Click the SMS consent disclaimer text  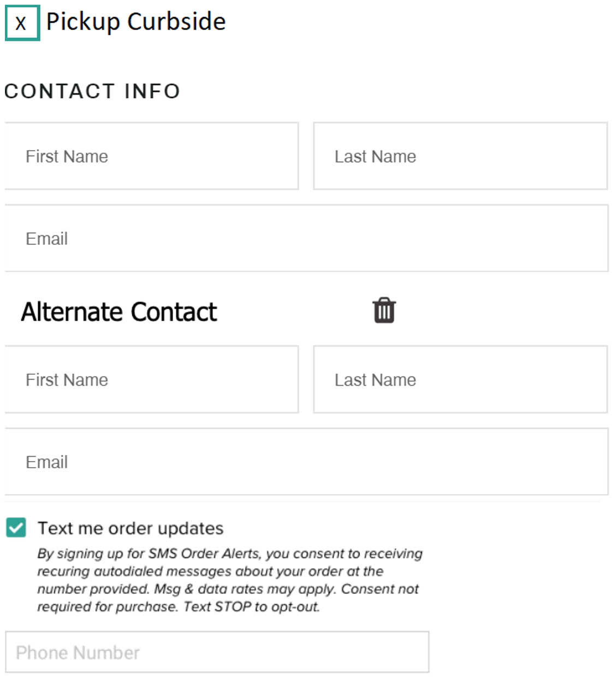tap(229, 579)
